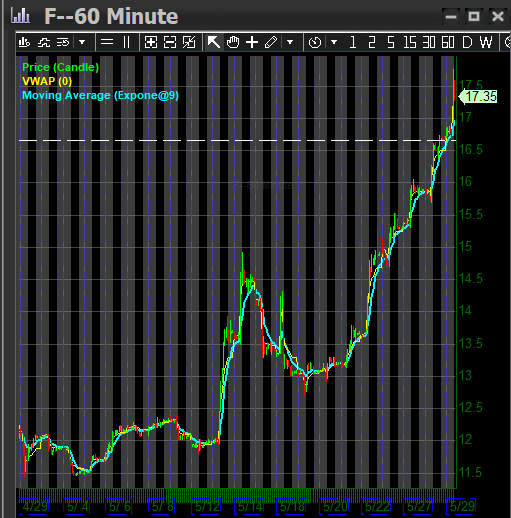The width and height of the screenshot is (511, 518).
Task: Switch to 1 minute timeframe
Action: coord(353,42)
